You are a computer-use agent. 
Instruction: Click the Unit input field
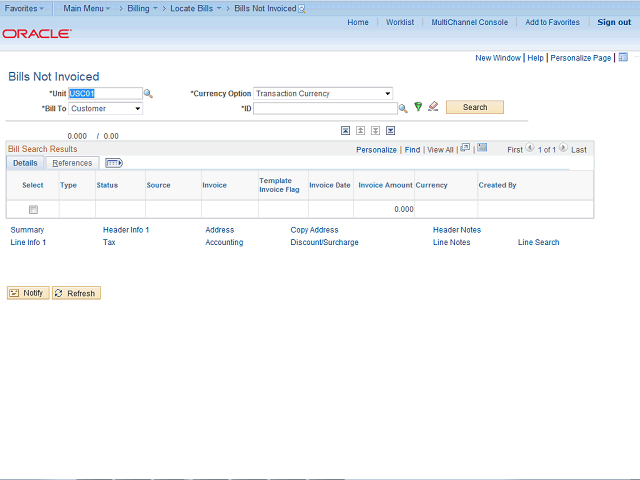point(105,93)
